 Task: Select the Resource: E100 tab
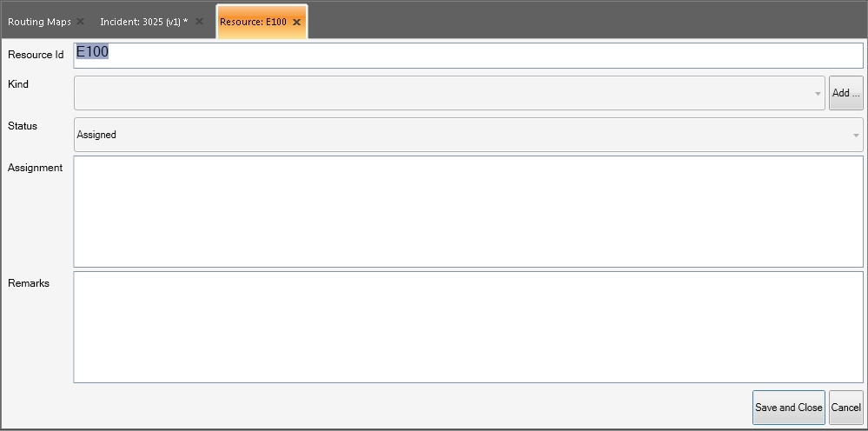click(x=253, y=22)
